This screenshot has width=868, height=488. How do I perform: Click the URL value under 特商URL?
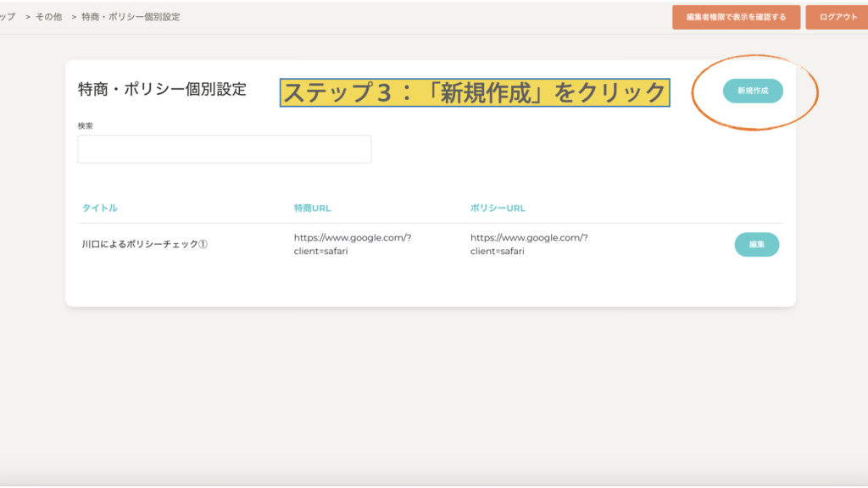click(x=352, y=244)
